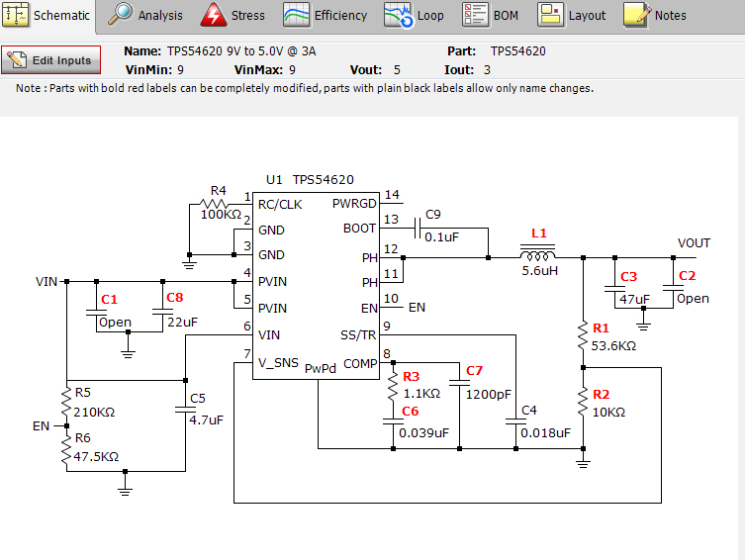Click the RC/CLK pin label
This screenshot has width=745, height=560.
pyautogui.click(x=280, y=205)
